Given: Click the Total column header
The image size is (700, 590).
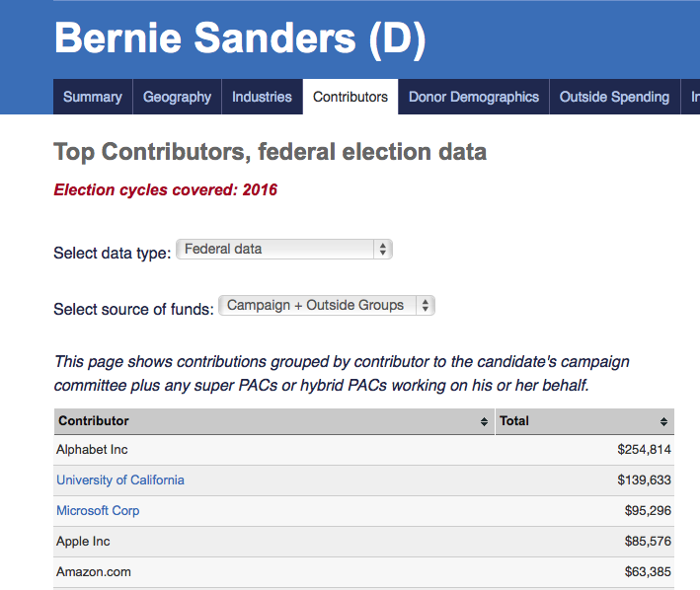Looking at the screenshot, I should (514, 421).
